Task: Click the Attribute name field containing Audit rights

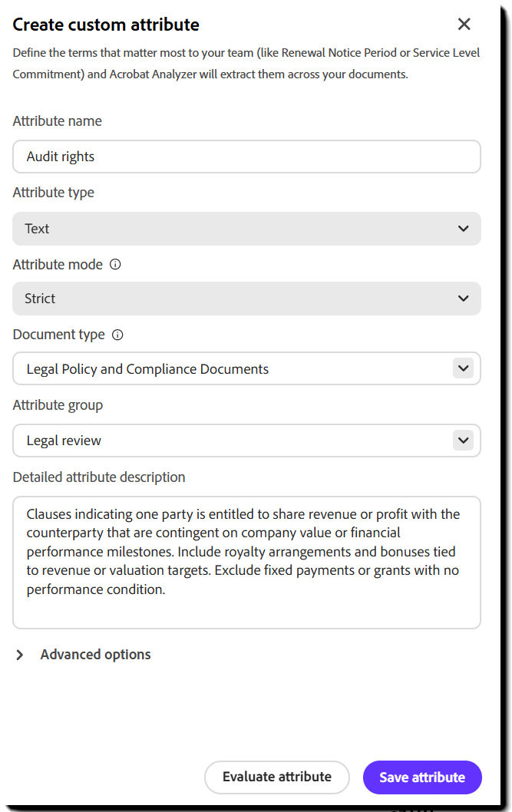Action: (246, 156)
